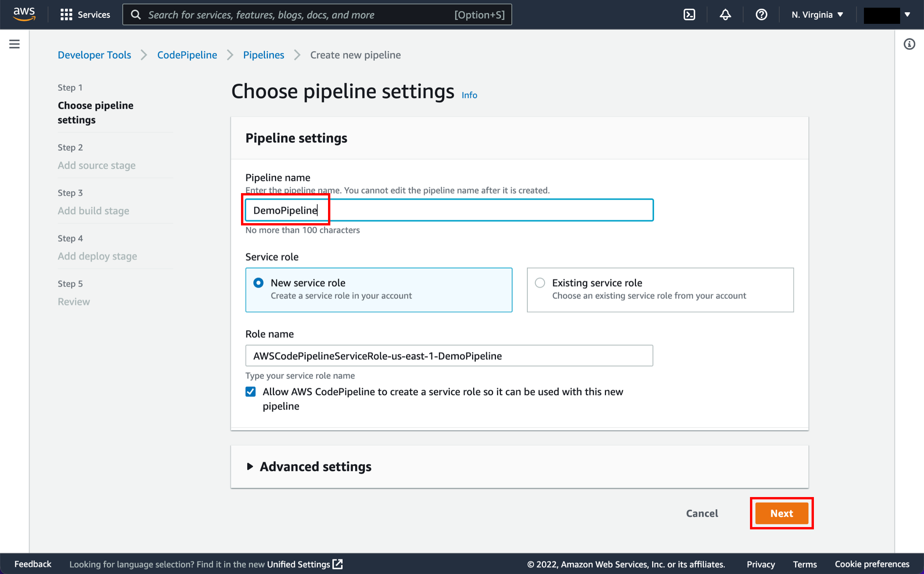The image size is (924, 574).
Task: Click 'No more than 100 characters' hint
Action: pyautogui.click(x=303, y=230)
